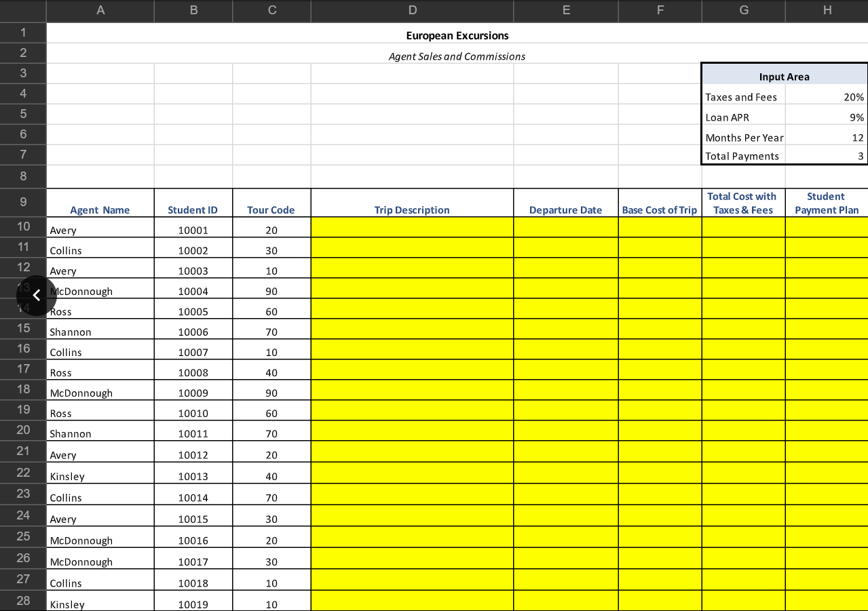The image size is (868, 611).
Task: Click the Agent Sales and Commissions subtitle cell
Action: (457, 56)
